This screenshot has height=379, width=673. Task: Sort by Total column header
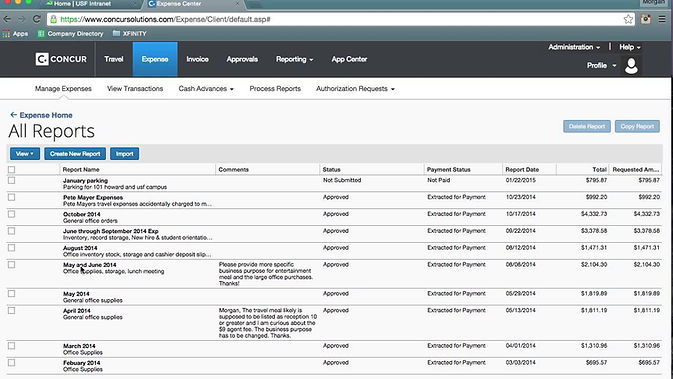599,170
